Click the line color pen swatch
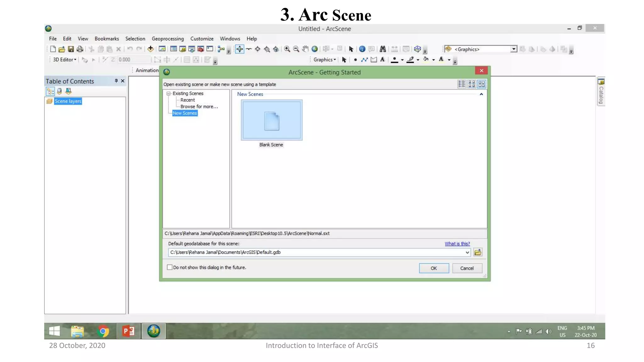Image resolution: width=644 pixels, height=362 pixels. (x=410, y=60)
